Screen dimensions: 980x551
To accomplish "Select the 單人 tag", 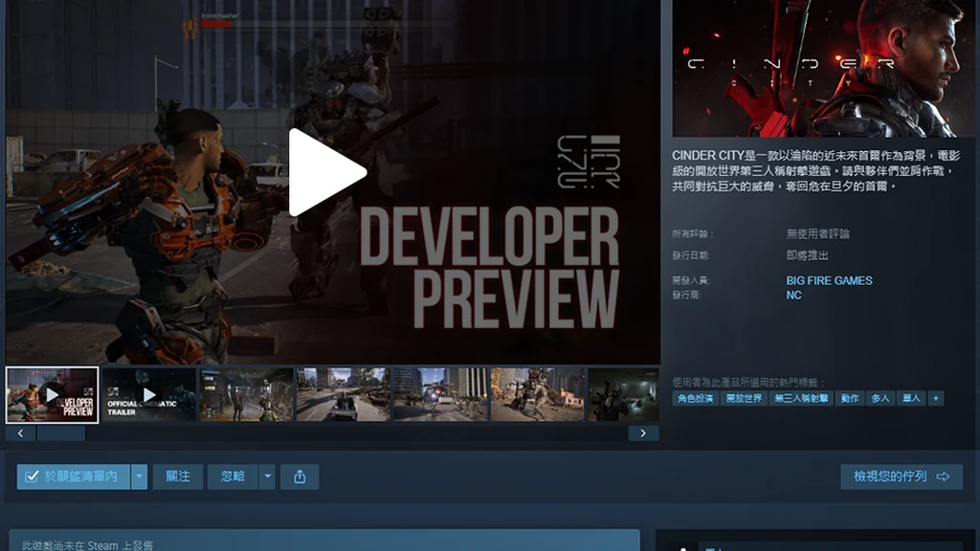I will [911, 399].
